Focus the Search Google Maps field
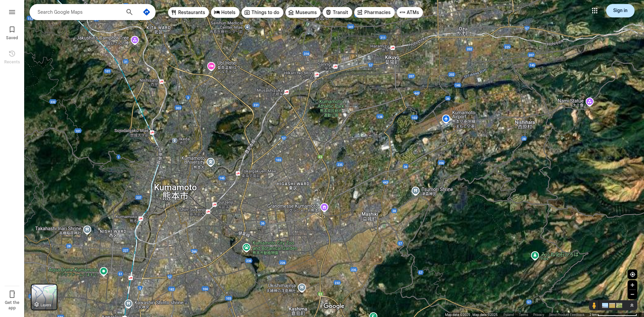Screen dimensions: 644x317 pyautogui.click(x=79, y=12)
